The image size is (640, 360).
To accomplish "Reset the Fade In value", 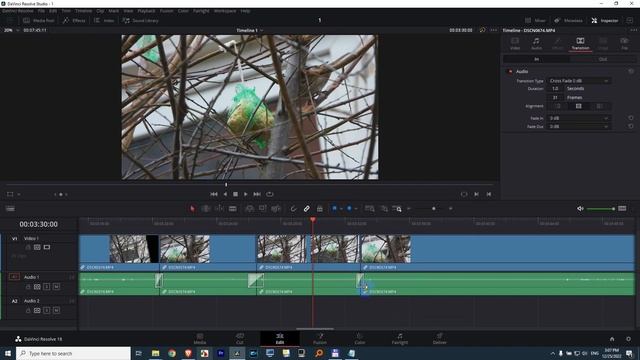I will 631,118.
